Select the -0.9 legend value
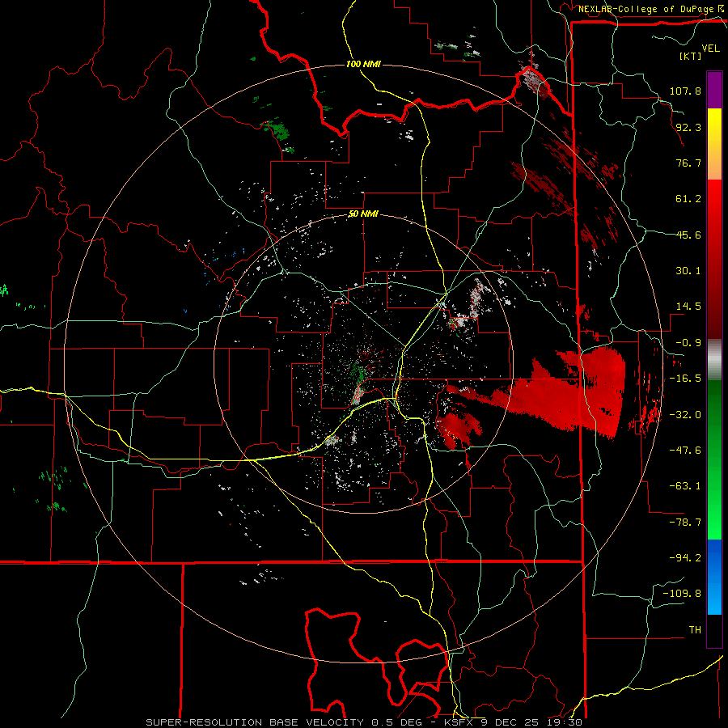The image size is (728, 728). [x=688, y=343]
